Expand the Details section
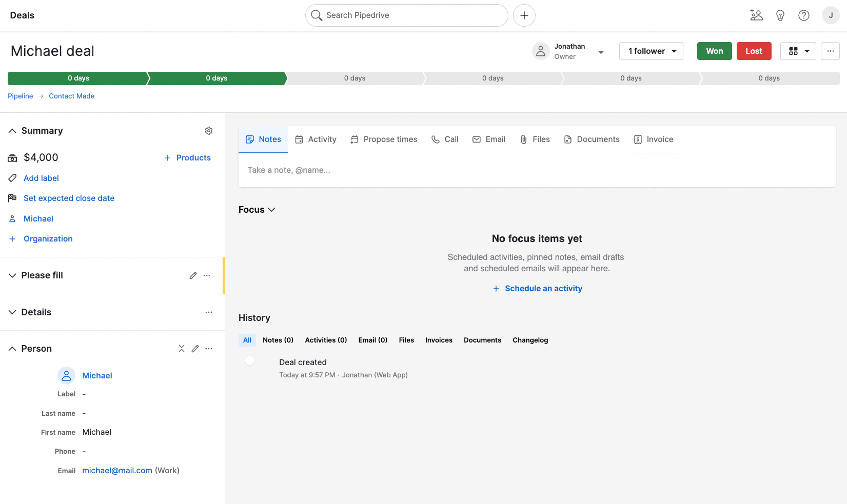Image resolution: width=847 pixels, height=504 pixels. click(x=12, y=312)
